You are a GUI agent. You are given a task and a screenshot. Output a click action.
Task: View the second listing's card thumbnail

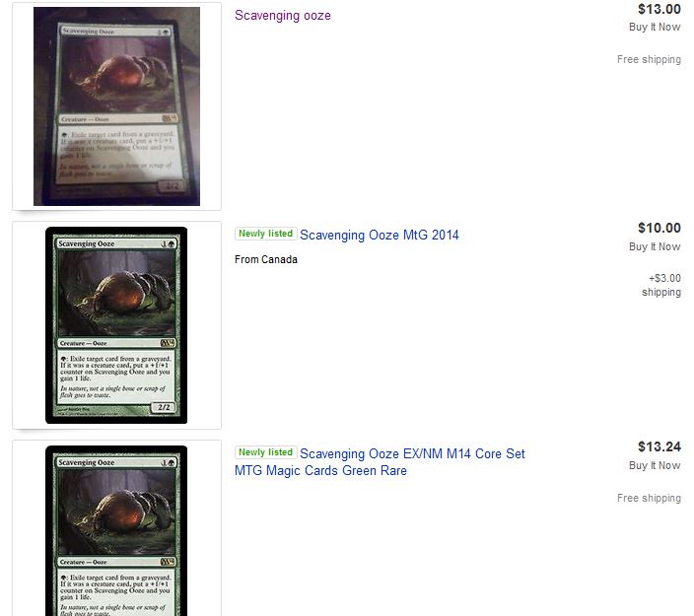coord(116,325)
